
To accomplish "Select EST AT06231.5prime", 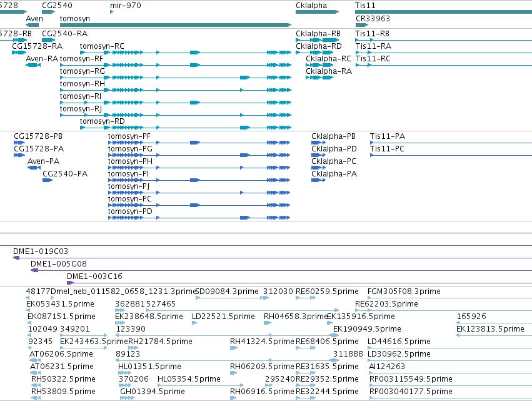I will point(62,367).
